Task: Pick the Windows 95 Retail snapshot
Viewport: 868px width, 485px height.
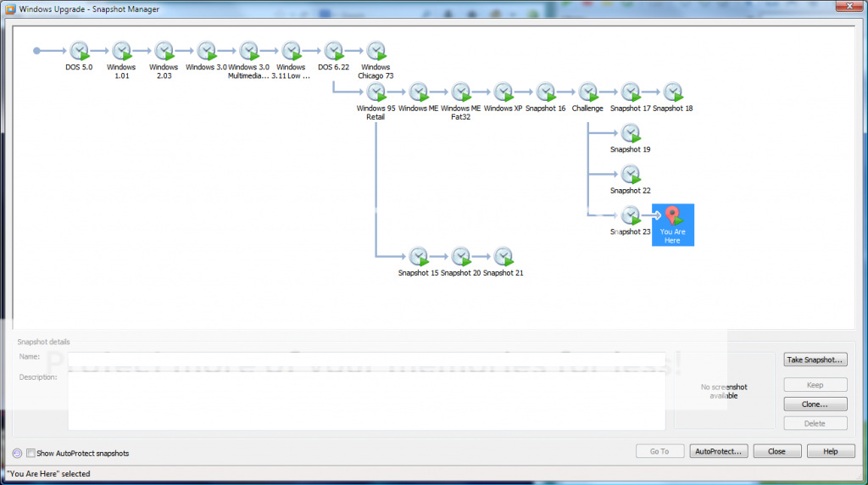Action: (x=376, y=92)
